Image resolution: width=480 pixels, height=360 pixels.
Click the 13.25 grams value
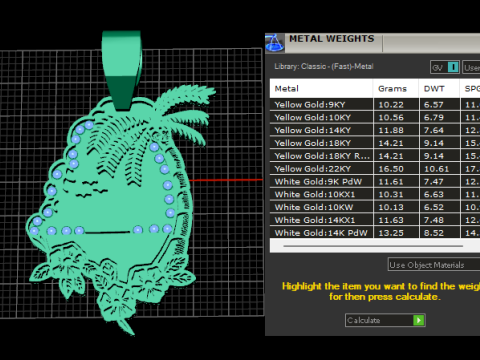coord(391,233)
